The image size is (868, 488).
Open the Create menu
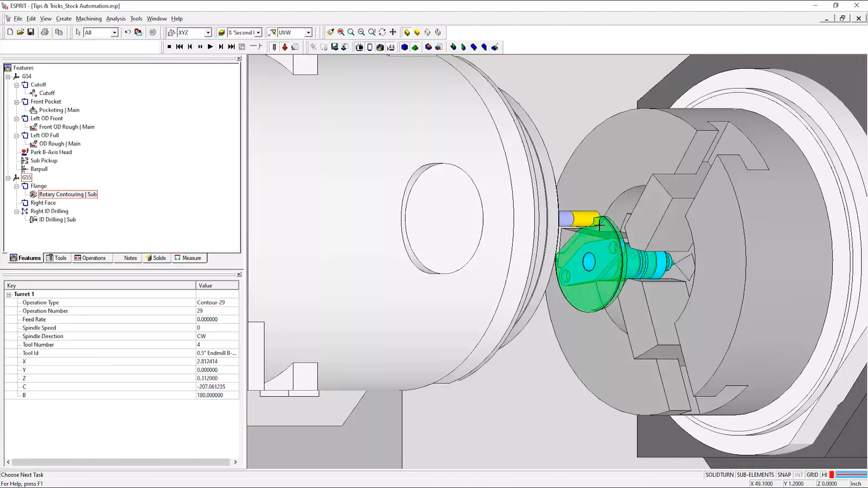tap(63, 18)
